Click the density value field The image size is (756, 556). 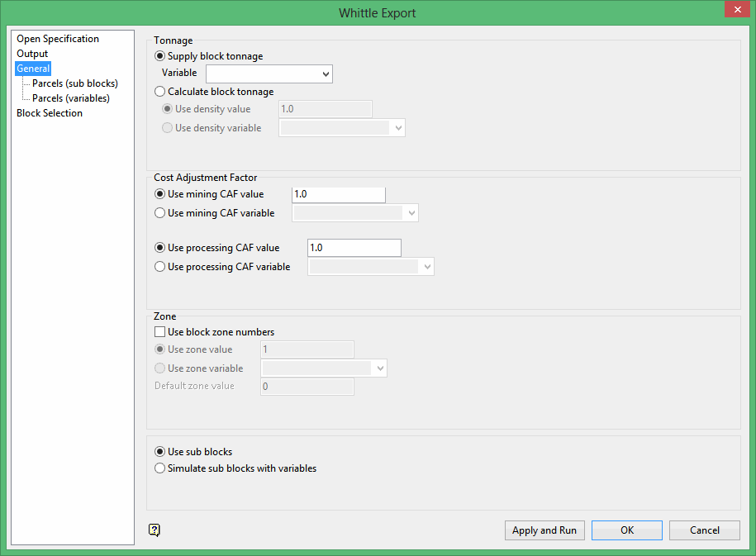[x=326, y=109]
